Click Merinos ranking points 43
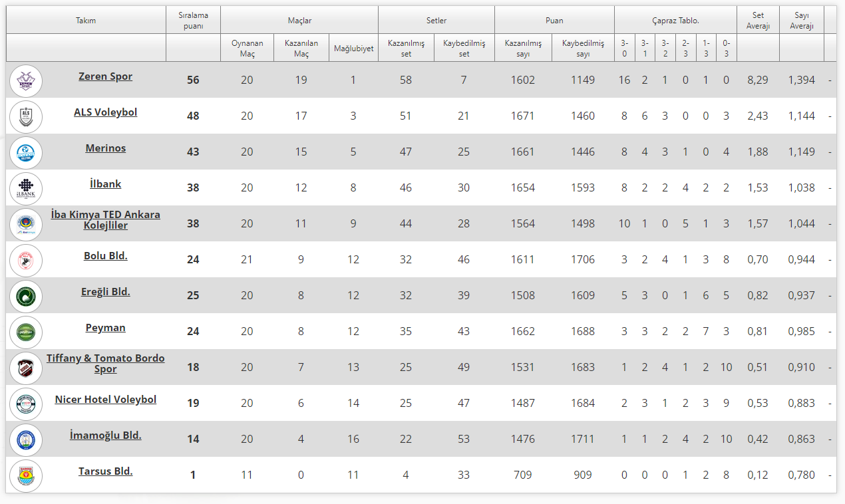This screenshot has width=845, height=504. 193,152
